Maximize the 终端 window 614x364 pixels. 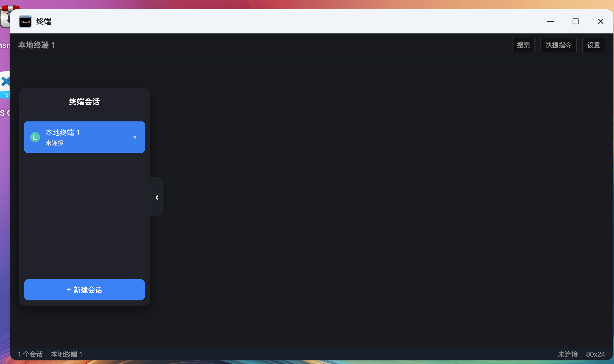(576, 21)
